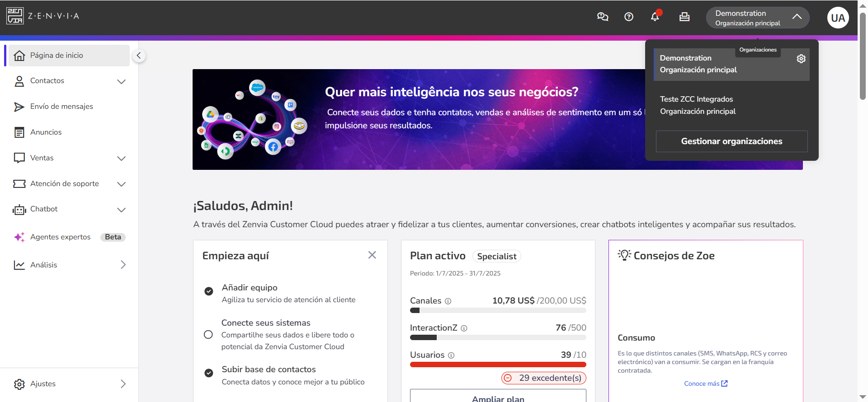Click the ¡Saludos, Admin! heading
This screenshot has width=868, height=402.
[243, 206]
